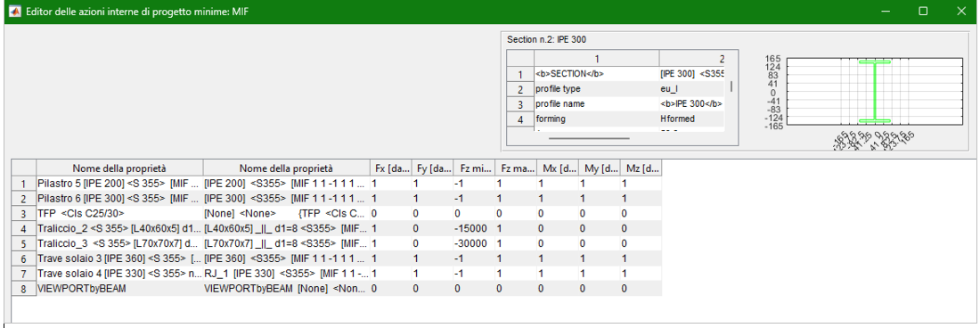Select row 3 header in section table
Viewport: 980px width, 328px height.
pyautogui.click(x=520, y=103)
